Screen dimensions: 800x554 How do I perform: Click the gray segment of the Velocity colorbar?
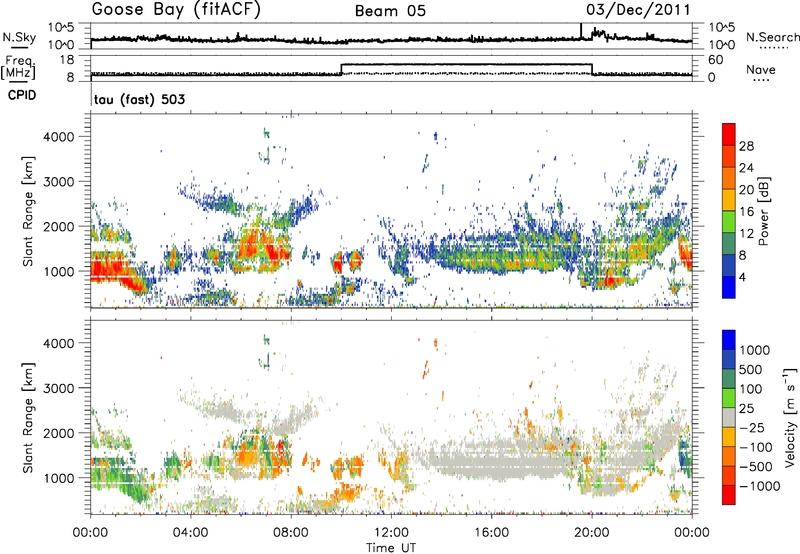coord(729,417)
